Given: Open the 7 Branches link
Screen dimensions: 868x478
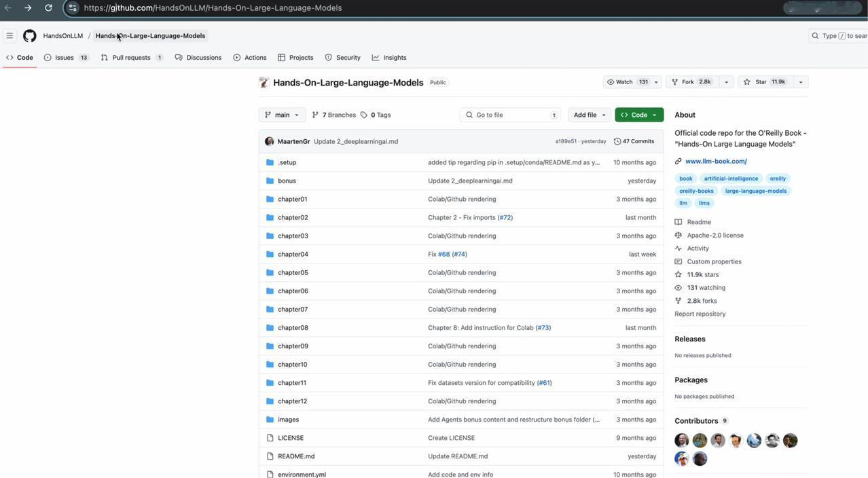Looking at the screenshot, I should [333, 115].
